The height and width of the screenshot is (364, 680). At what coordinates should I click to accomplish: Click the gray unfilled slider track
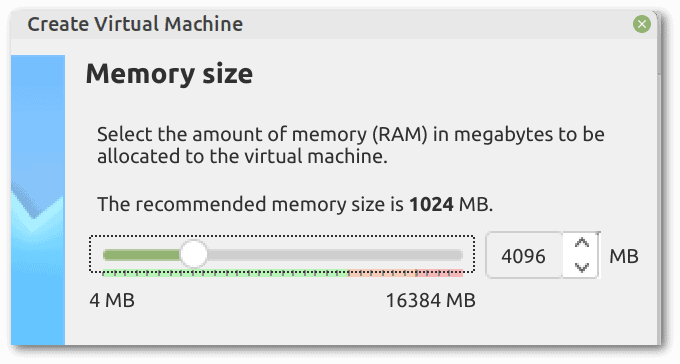tap(335, 255)
